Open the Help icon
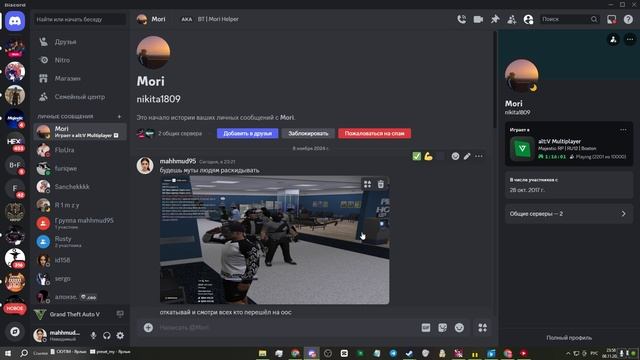 628,19
